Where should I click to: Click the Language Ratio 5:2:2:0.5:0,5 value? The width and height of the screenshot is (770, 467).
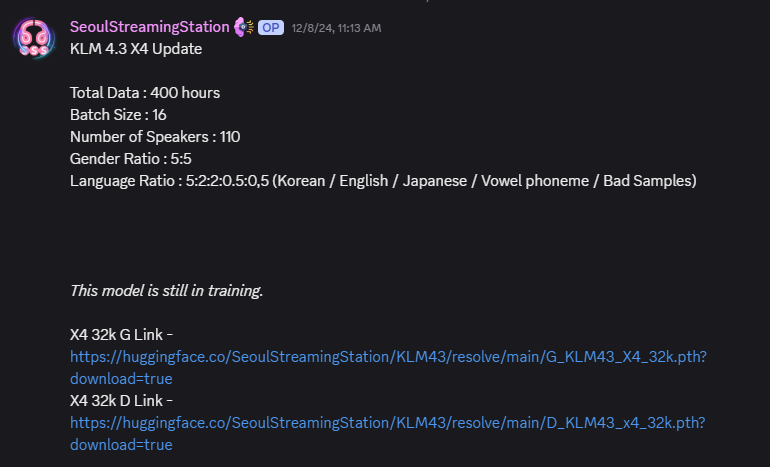[x=227, y=181]
